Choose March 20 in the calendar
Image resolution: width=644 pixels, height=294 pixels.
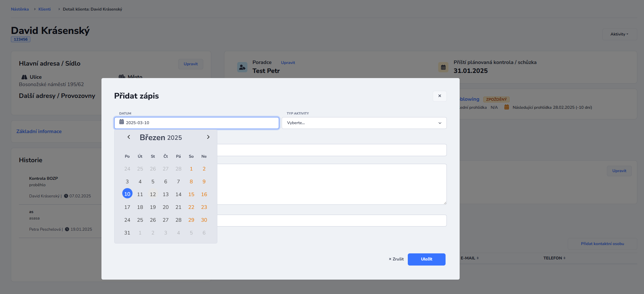[x=165, y=207]
